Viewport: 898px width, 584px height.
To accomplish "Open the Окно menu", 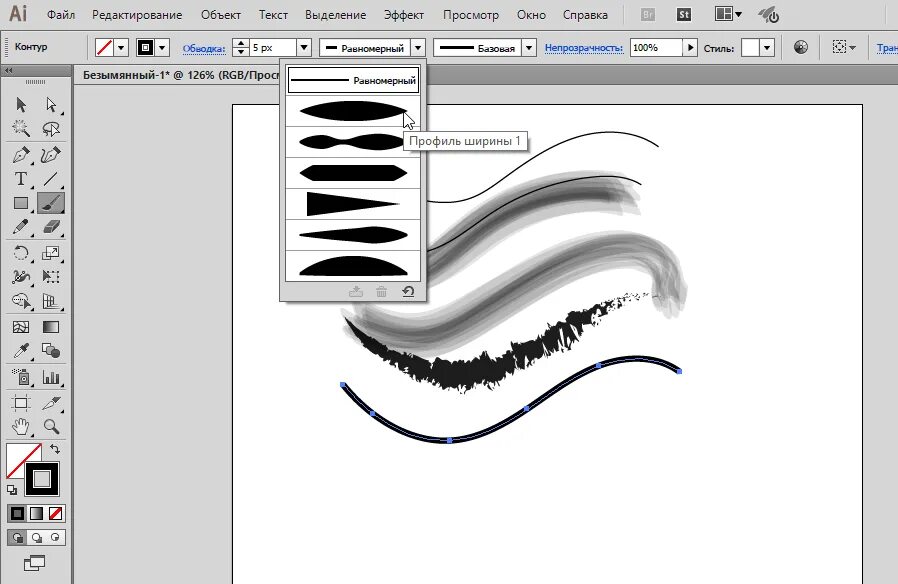I will 531,14.
